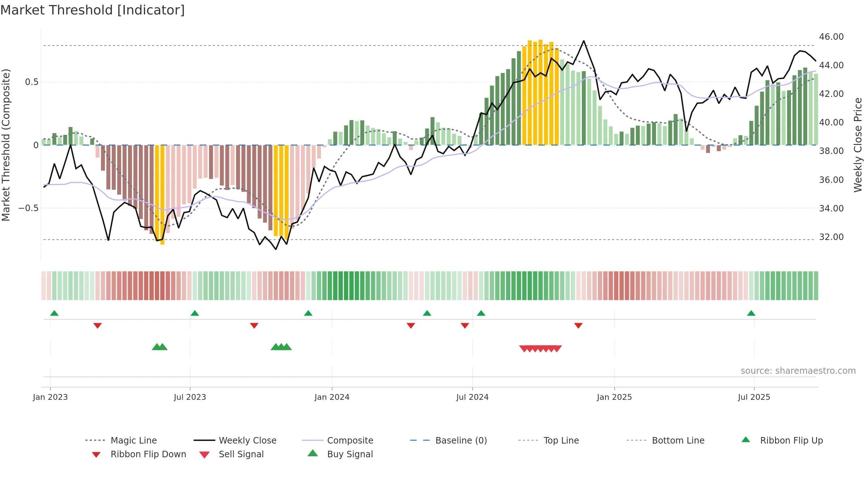This screenshot has width=868, height=488.
Task: Click the Jul 2023 x-axis label
Action: pyautogui.click(x=190, y=397)
